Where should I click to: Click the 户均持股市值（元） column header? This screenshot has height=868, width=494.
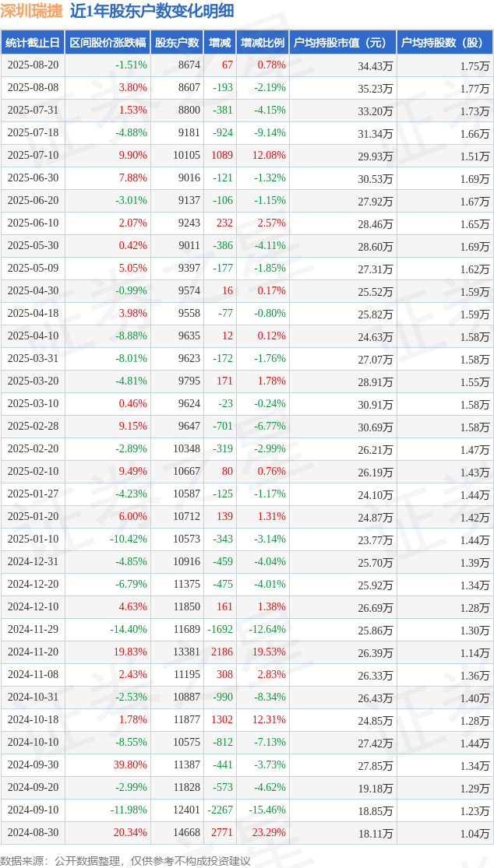(343, 43)
